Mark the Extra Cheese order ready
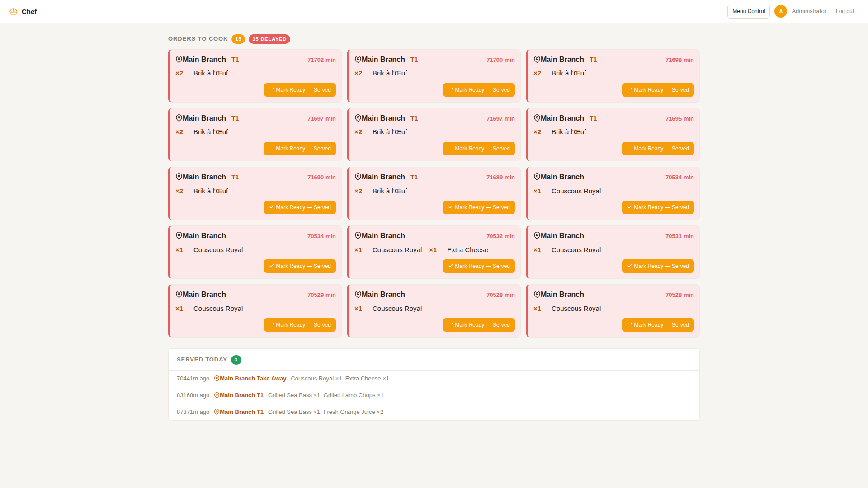Screen dimensions: 868x488 click(x=479, y=266)
